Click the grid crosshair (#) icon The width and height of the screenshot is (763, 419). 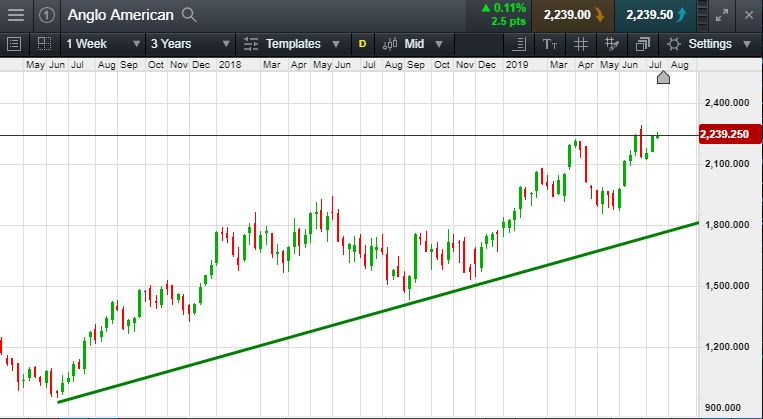point(580,44)
